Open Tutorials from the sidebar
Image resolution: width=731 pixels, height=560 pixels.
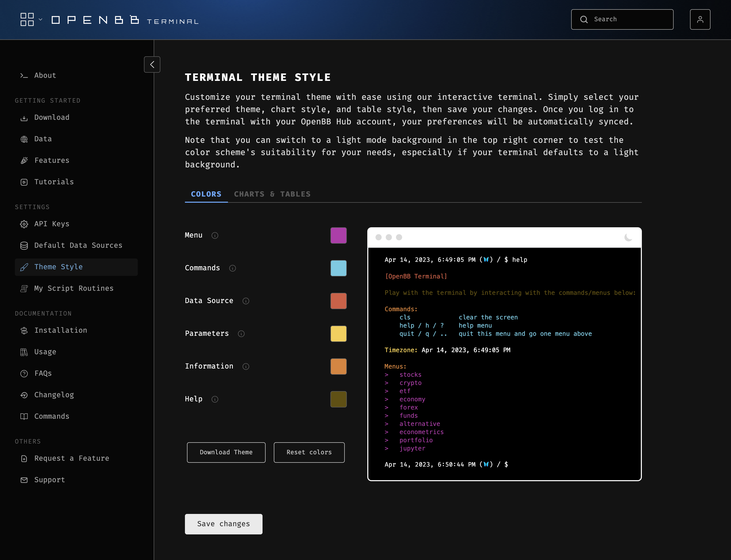(76, 182)
